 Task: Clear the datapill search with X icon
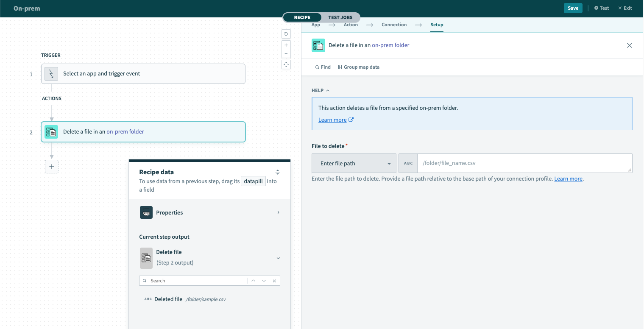274,281
